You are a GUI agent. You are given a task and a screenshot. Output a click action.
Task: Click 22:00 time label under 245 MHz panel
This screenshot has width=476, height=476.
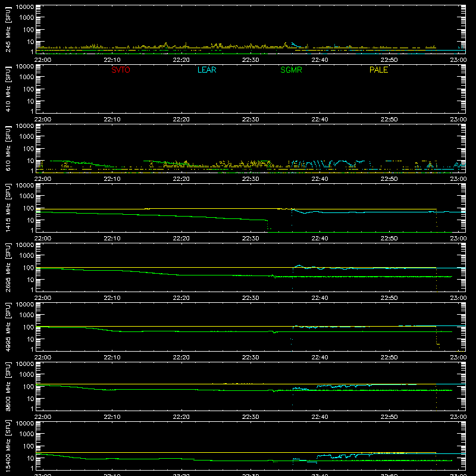42,60
